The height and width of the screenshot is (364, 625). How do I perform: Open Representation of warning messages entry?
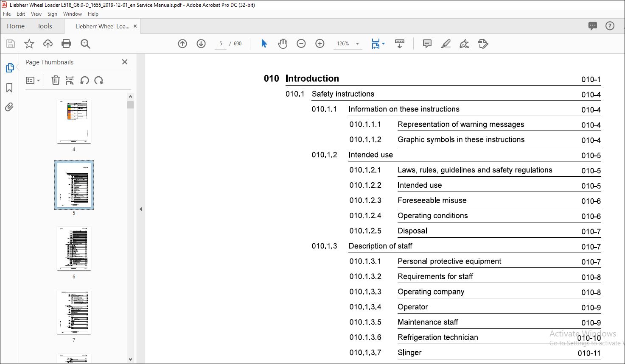(x=461, y=125)
